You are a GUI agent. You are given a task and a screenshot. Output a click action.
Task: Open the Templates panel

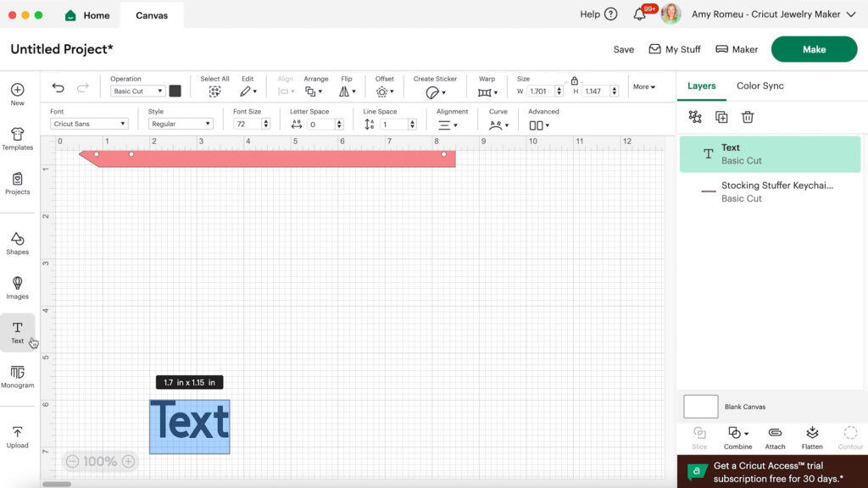tap(17, 139)
